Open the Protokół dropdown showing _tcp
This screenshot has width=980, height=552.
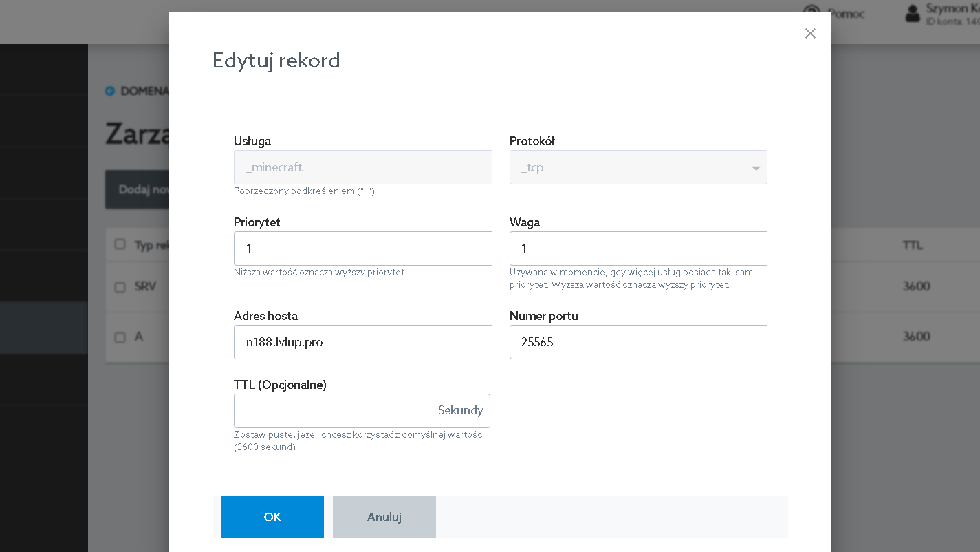638,167
